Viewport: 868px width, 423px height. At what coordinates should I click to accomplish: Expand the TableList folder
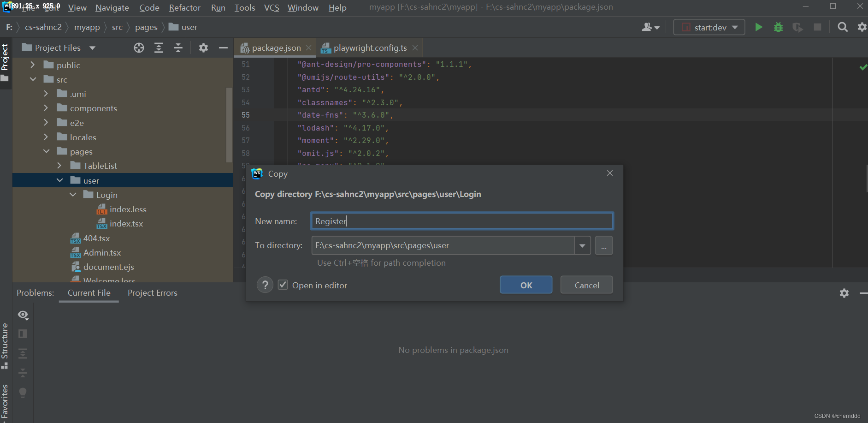pos(59,166)
